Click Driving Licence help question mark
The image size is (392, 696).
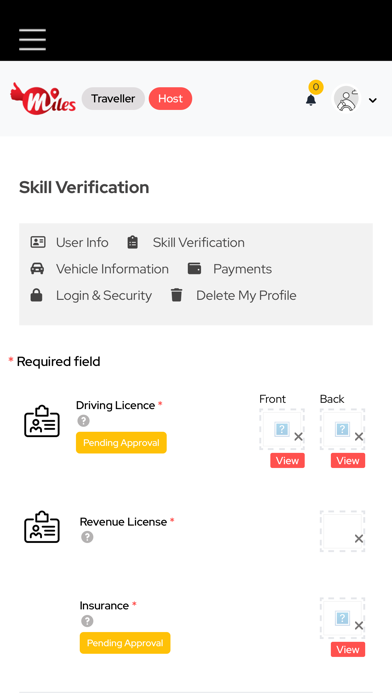(x=83, y=420)
